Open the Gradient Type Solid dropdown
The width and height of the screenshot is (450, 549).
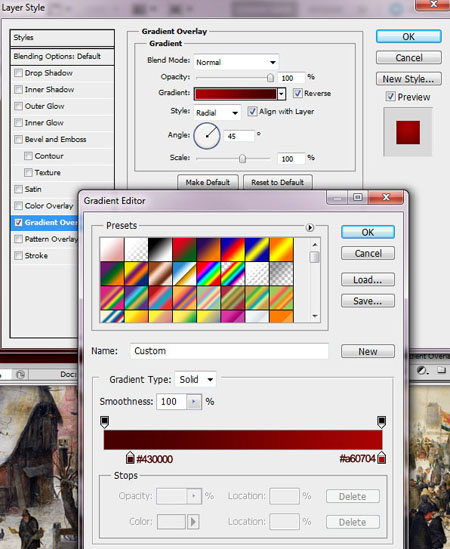coord(195,380)
